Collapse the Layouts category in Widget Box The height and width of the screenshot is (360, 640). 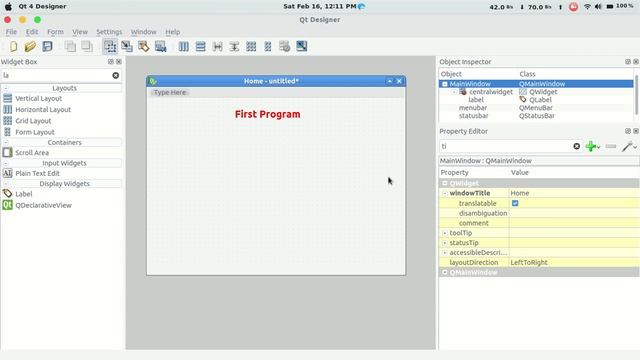point(6,88)
